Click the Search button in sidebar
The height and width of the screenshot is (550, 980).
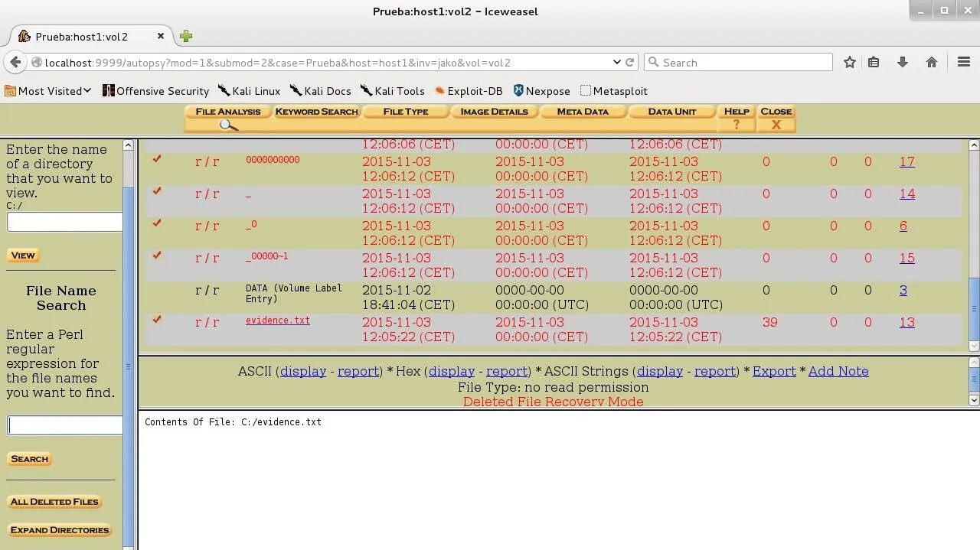click(29, 459)
